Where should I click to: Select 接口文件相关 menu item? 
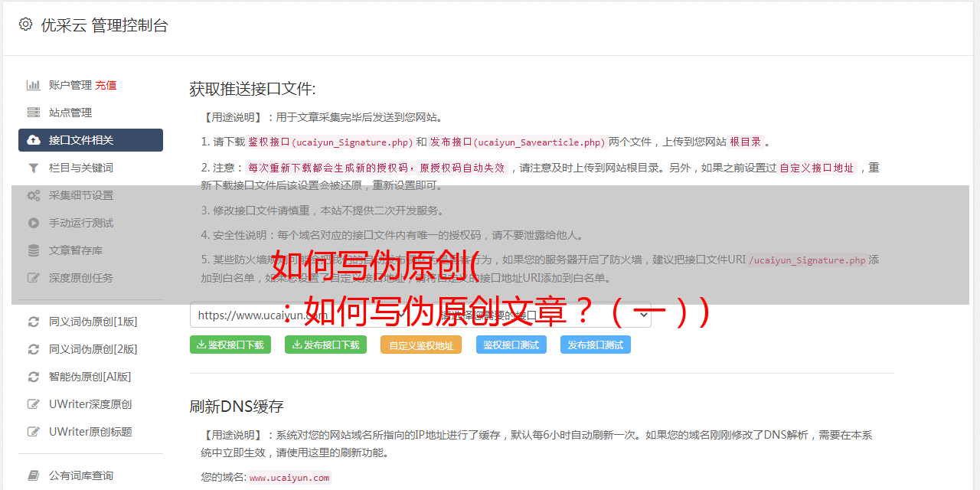tap(90, 140)
